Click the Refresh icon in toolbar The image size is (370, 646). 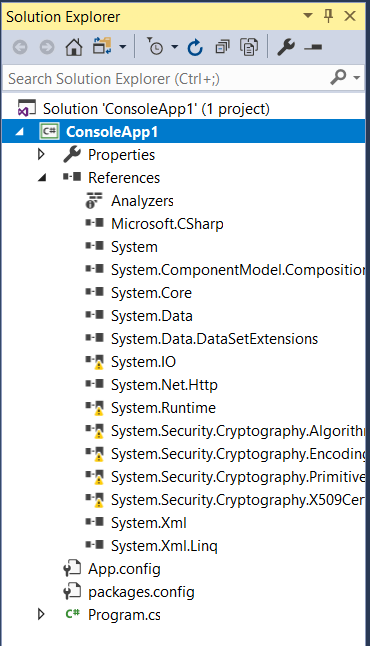195,47
